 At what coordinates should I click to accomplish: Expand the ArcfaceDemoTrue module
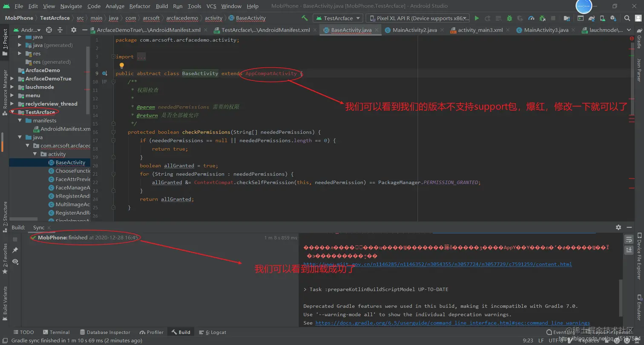tap(12, 79)
